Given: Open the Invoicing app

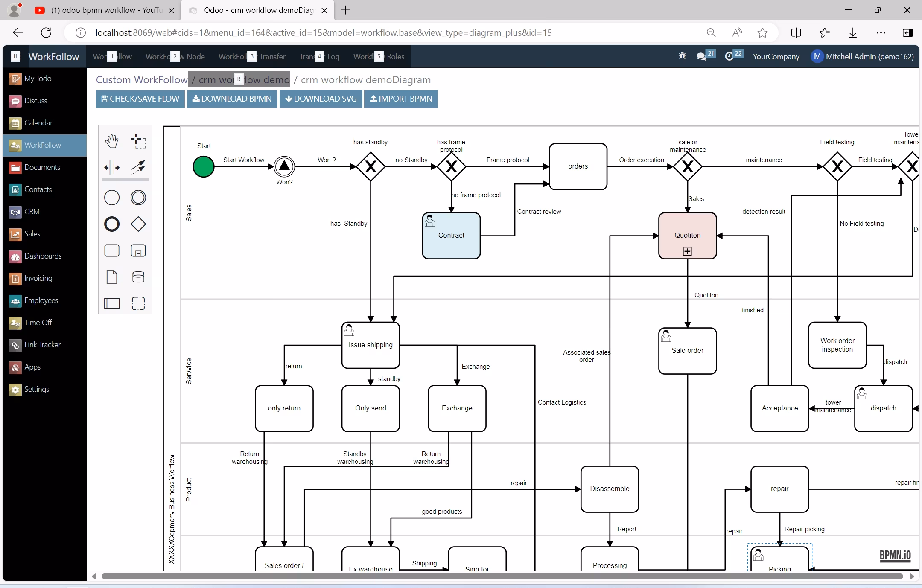Looking at the screenshot, I should coord(44,278).
